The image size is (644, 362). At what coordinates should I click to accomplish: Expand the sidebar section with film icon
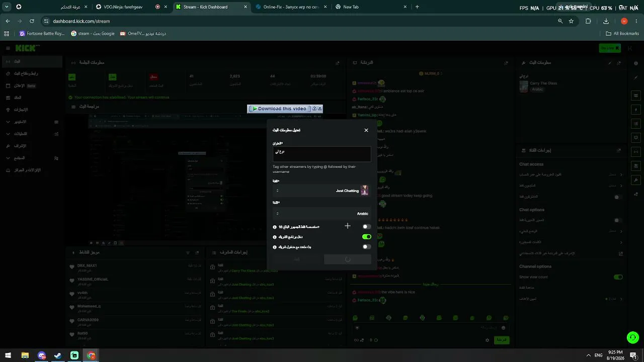tap(31, 122)
